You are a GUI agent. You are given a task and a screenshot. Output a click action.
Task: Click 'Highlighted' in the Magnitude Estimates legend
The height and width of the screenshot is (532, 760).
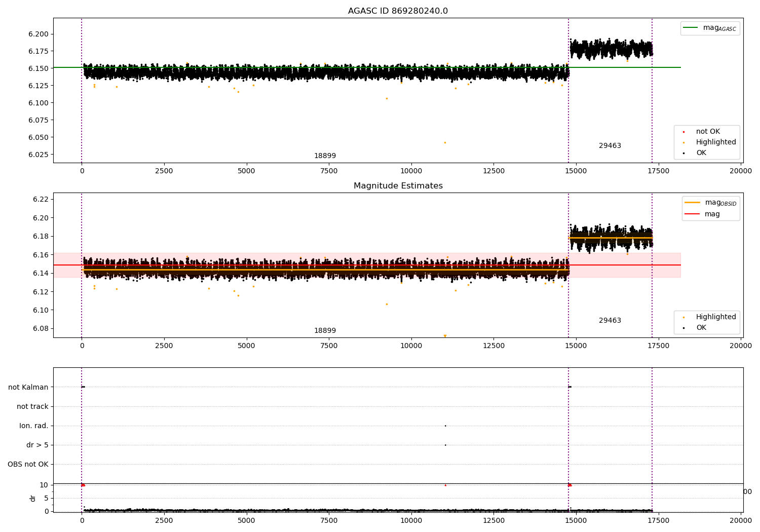[716, 317]
